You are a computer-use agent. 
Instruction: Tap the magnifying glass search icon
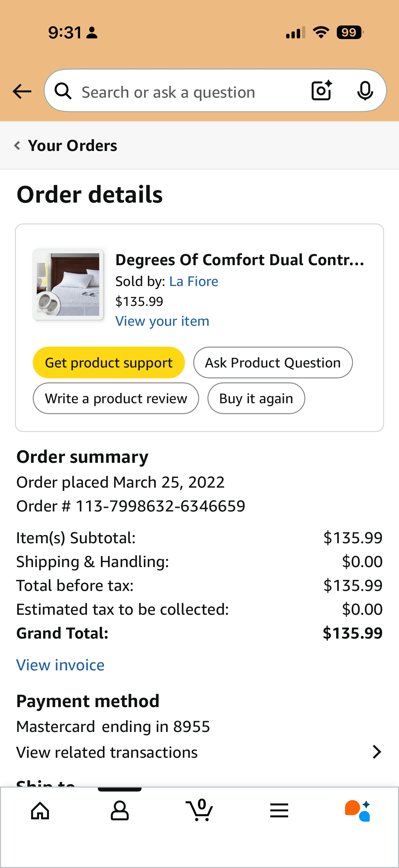(63, 91)
